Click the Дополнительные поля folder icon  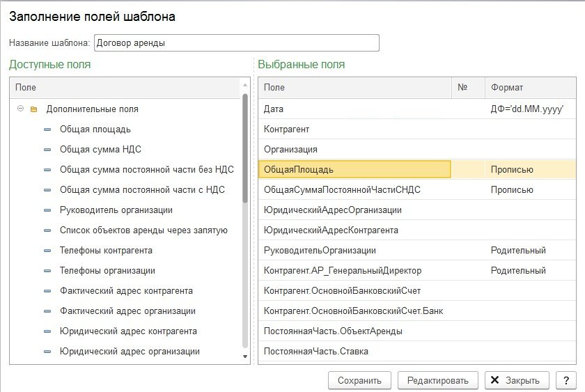pos(33,109)
